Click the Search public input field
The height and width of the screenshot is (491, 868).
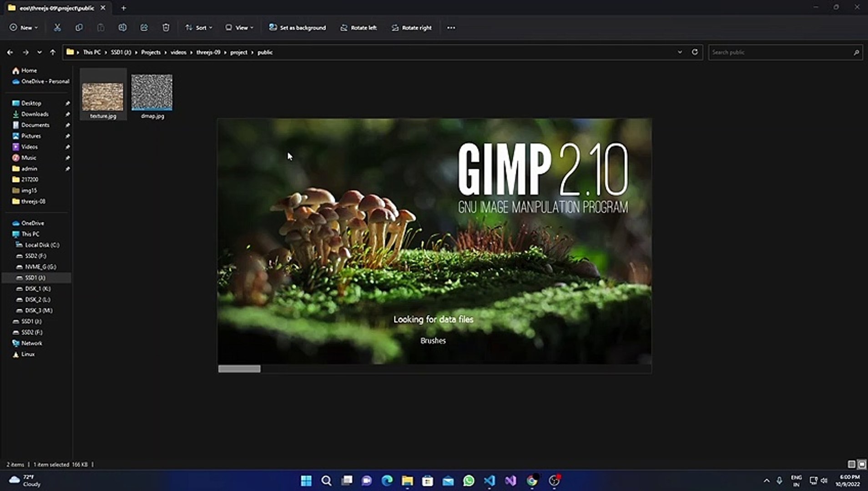pyautogui.click(x=785, y=52)
